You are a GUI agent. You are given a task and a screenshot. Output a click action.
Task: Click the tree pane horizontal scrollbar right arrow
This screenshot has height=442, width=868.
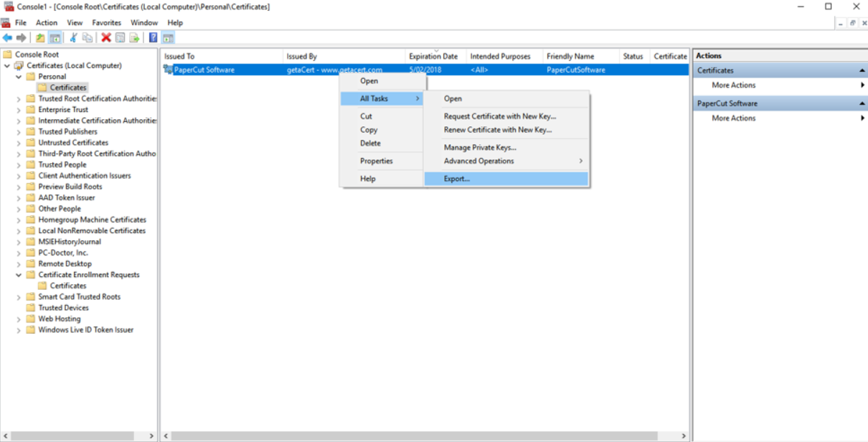point(151,436)
